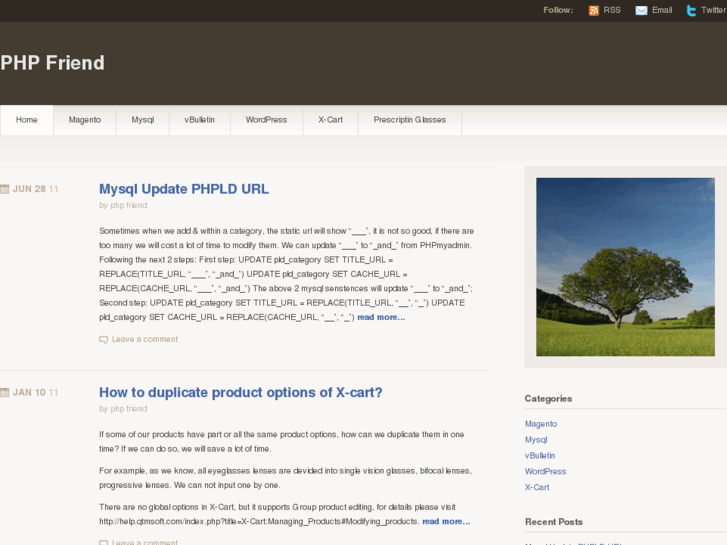
Task: Open the Magento category in sidebar
Action: [x=541, y=424]
